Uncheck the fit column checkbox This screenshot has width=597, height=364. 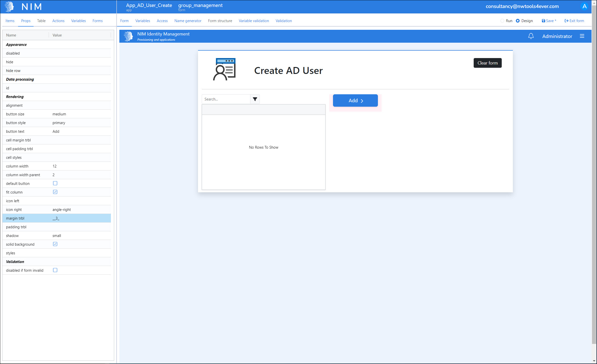point(55,192)
